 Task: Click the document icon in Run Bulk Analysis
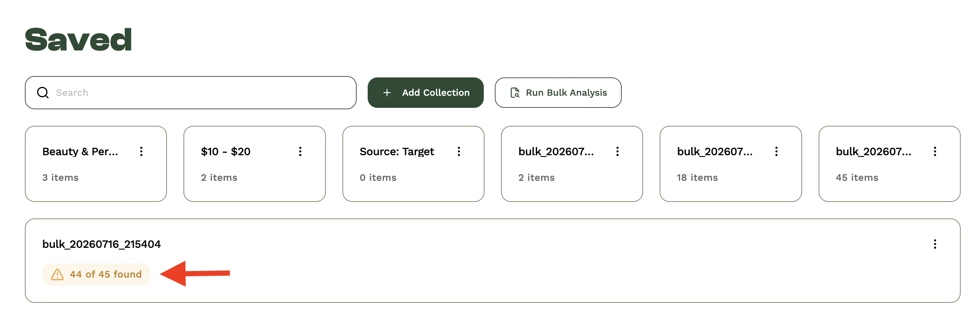tap(515, 93)
